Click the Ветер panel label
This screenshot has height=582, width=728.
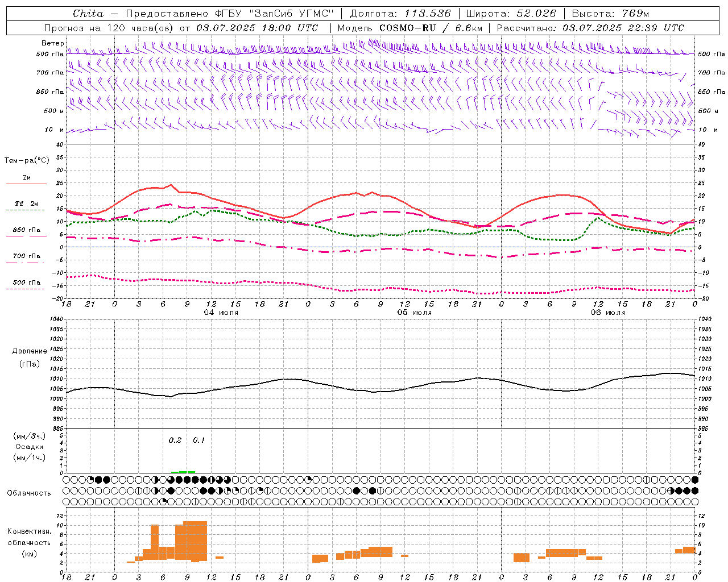[x=53, y=43]
